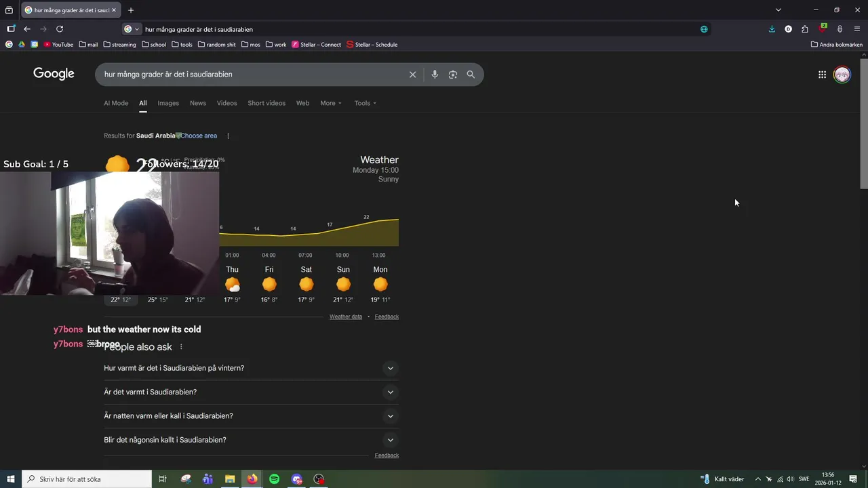Switch to the Videos results tab
The image size is (868, 488).
227,103
